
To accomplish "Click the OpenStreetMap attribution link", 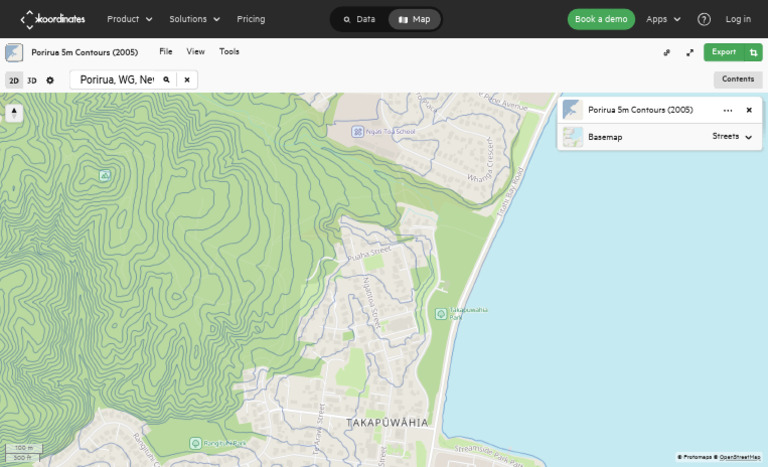I will coord(740,457).
